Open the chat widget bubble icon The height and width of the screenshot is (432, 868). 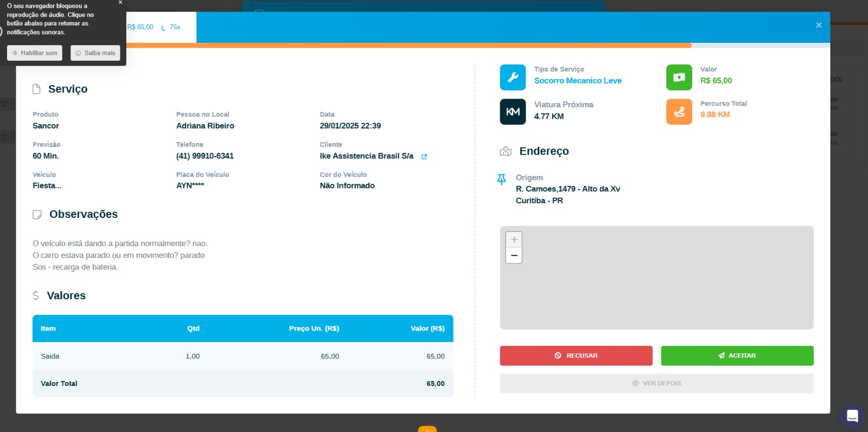[x=852, y=416]
